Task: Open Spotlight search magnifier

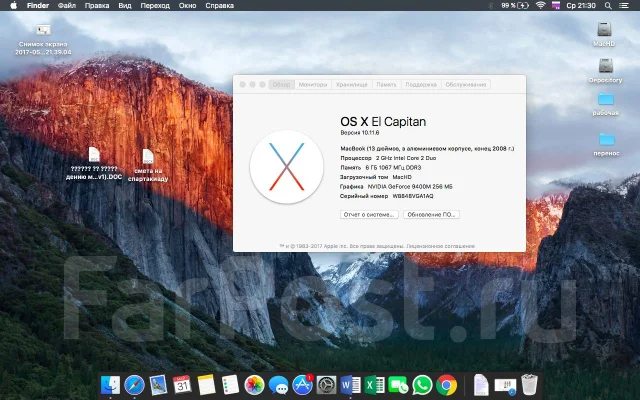Action: 608,5
